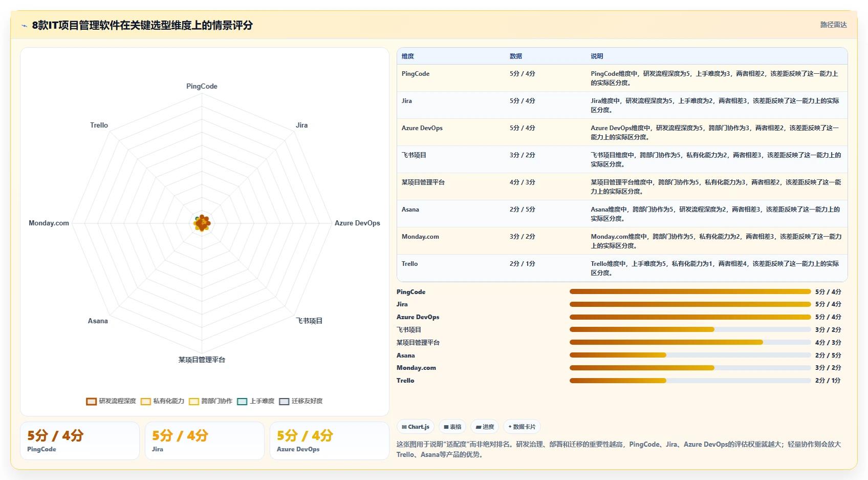The width and height of the screenshot is (868, 480).
Task: Click the 数据 column header
Action: pyautogui.click(x=516, y=56)
